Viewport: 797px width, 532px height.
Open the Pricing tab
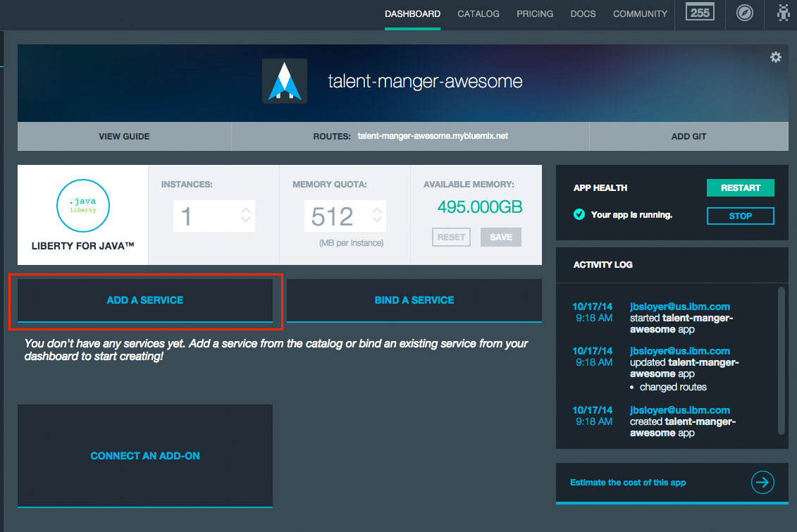535,14
